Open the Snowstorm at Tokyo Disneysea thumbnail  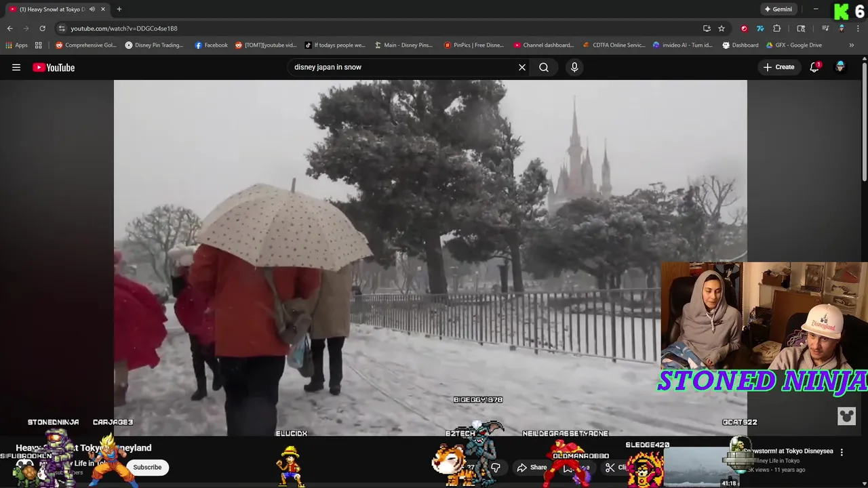701,467
